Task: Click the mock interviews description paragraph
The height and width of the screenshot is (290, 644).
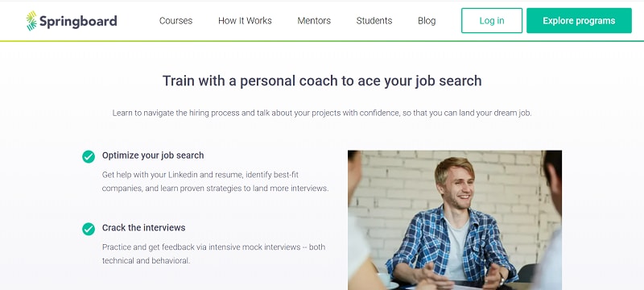Action: [213, 254]
